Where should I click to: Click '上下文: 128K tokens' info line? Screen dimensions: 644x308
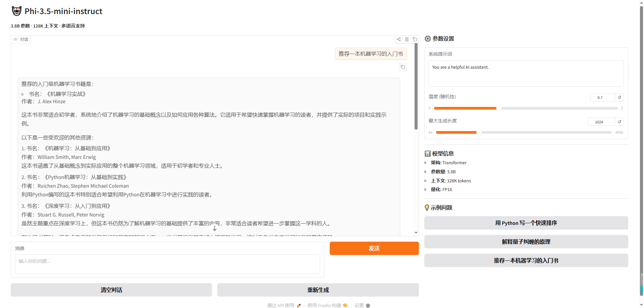coord(451,181)
